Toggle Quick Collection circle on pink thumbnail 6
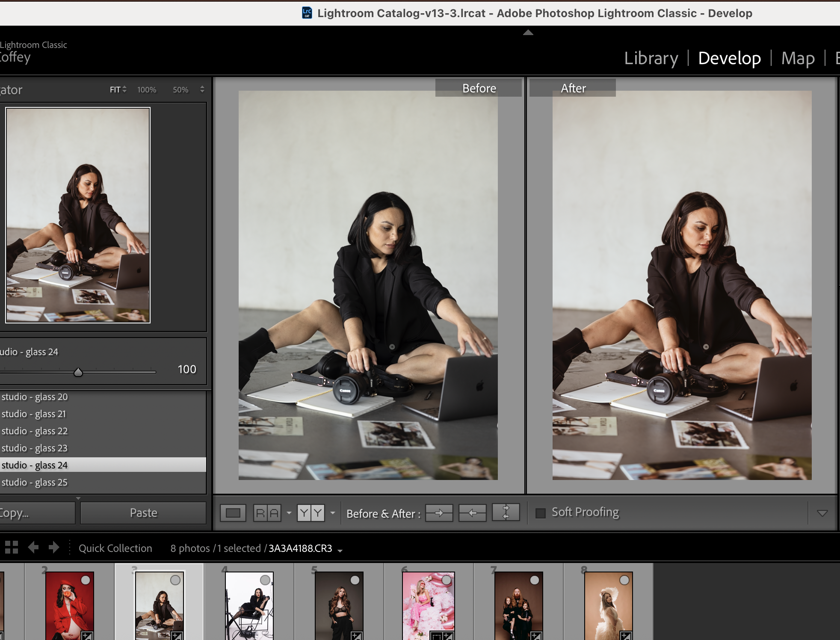 (447, 580)
